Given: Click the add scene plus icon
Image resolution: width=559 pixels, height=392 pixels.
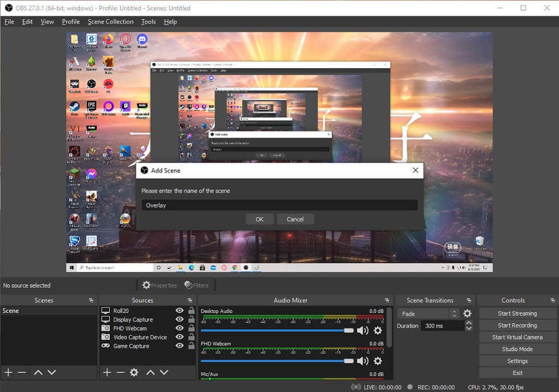Looking at the screenshot, I should [x=8, y=372].
